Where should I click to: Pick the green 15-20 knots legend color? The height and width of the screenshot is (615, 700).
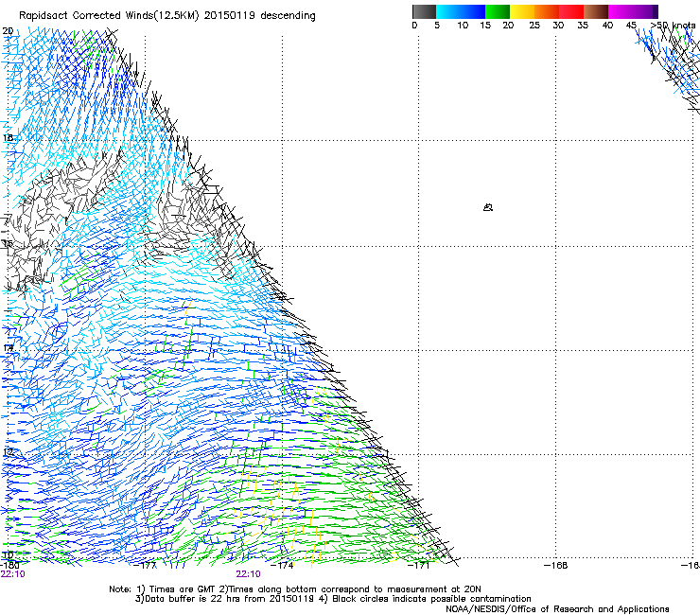(x=498, y=11)
